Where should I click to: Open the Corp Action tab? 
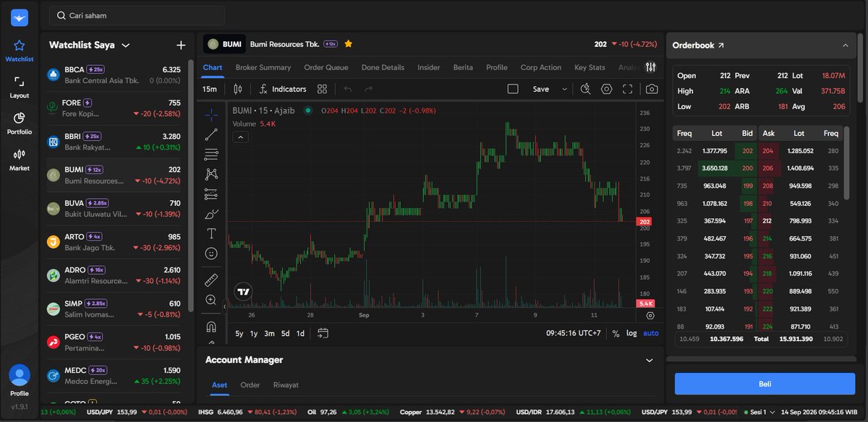click(541, 67)
